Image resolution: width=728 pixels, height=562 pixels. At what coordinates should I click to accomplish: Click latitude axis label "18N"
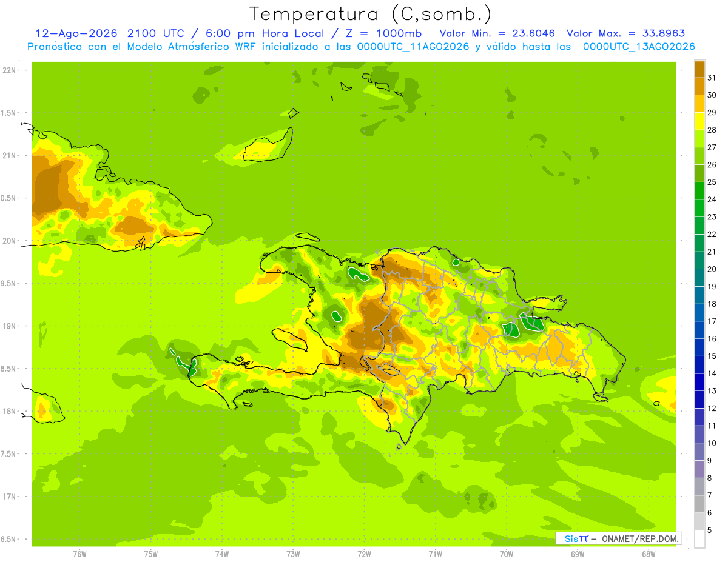[10, 411]
